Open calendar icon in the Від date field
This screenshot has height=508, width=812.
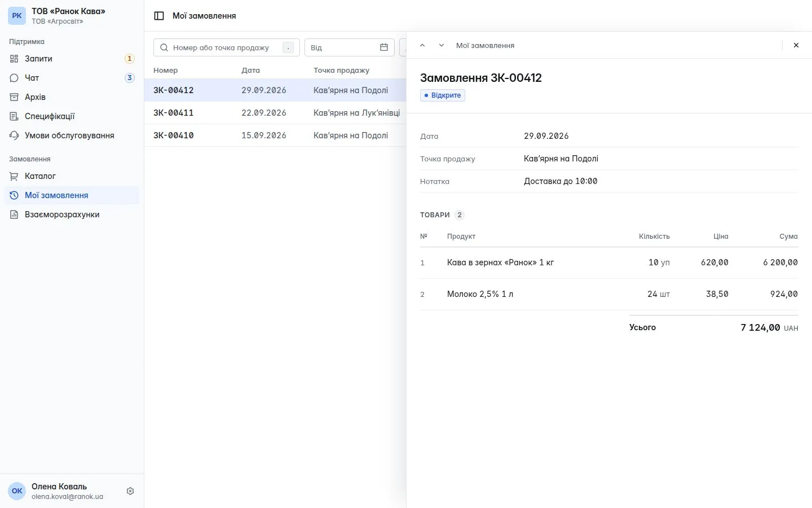[384, 47]
